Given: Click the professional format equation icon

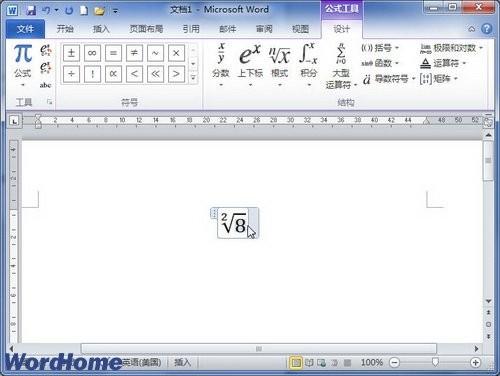Looking at the screenshot, I should [45, 50].
